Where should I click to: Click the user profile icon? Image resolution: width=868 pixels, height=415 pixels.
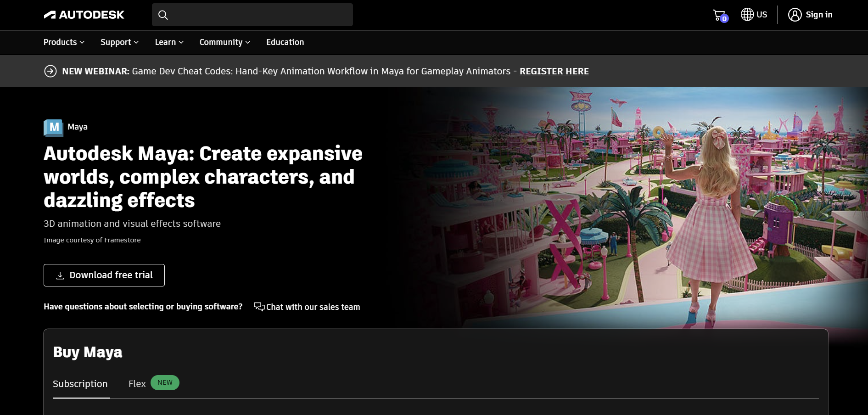click(x=795, y=15)
